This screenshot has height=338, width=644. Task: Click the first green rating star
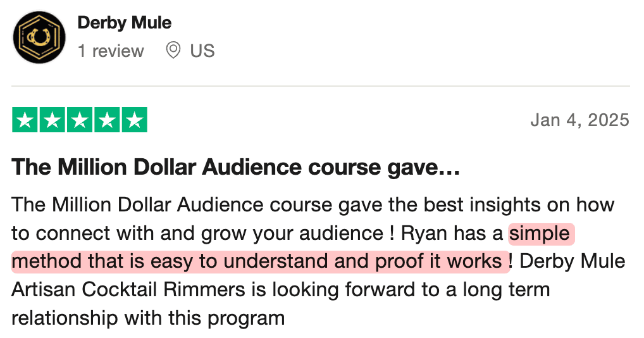tap(25, 120)
